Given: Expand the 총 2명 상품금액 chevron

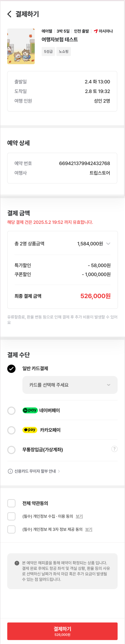Looking at the screenshot, I should (108, 243).
